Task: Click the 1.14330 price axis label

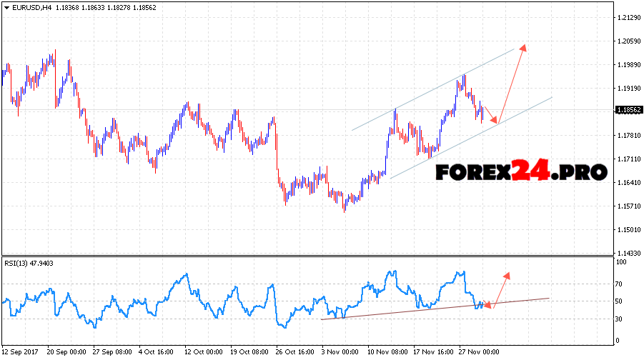Action: tap(629, 254)
